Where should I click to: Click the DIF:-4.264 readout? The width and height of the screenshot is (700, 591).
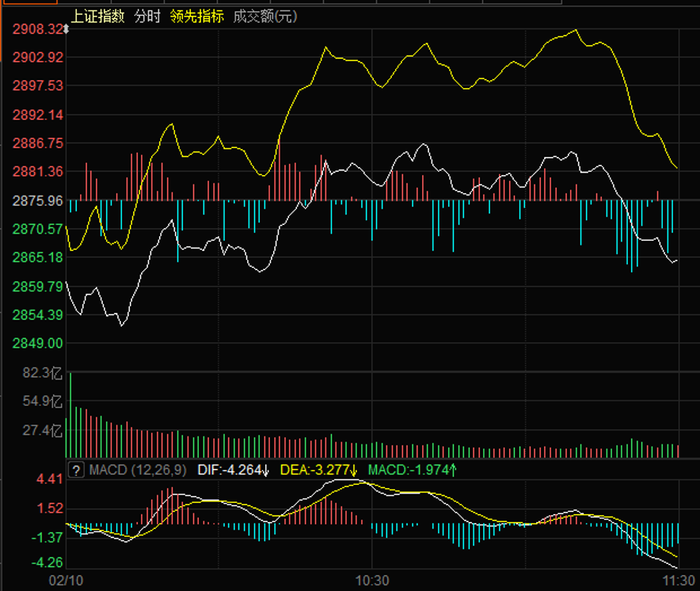227,471
